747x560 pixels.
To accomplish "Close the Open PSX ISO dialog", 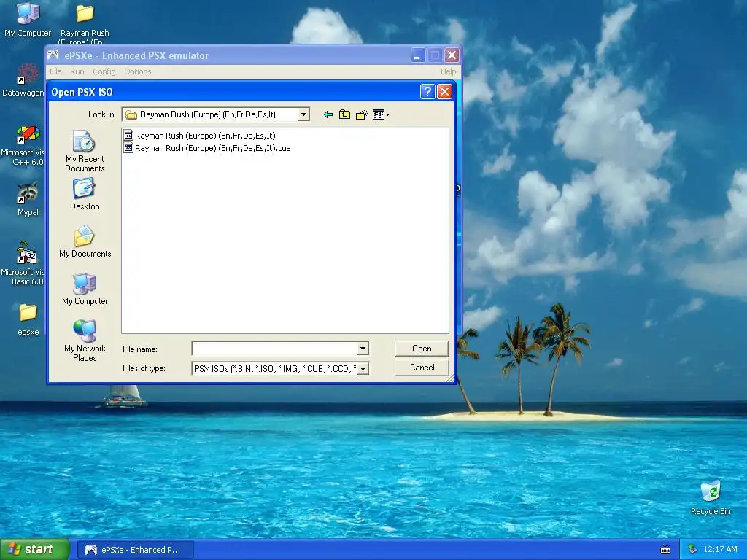I will coord(444,91).
